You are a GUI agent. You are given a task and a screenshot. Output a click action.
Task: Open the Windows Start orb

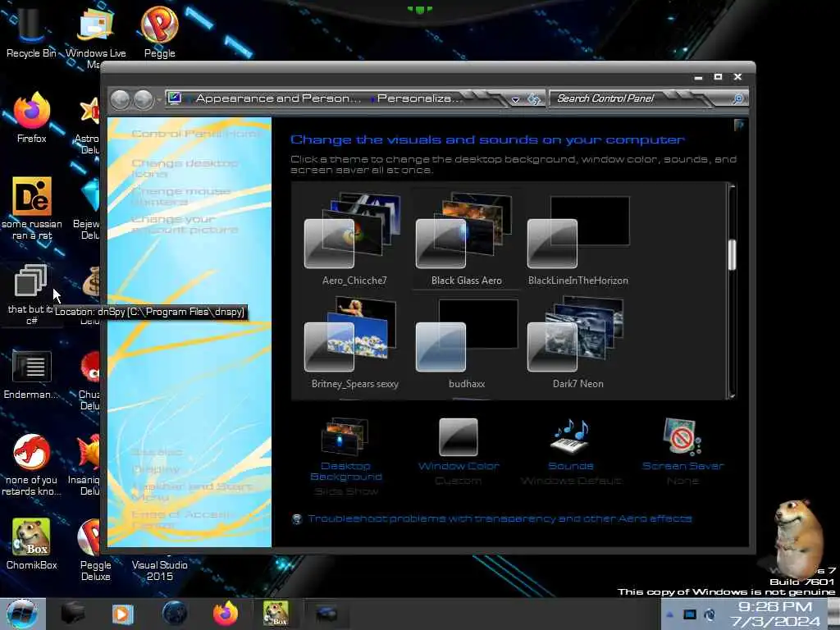(22, 614)
